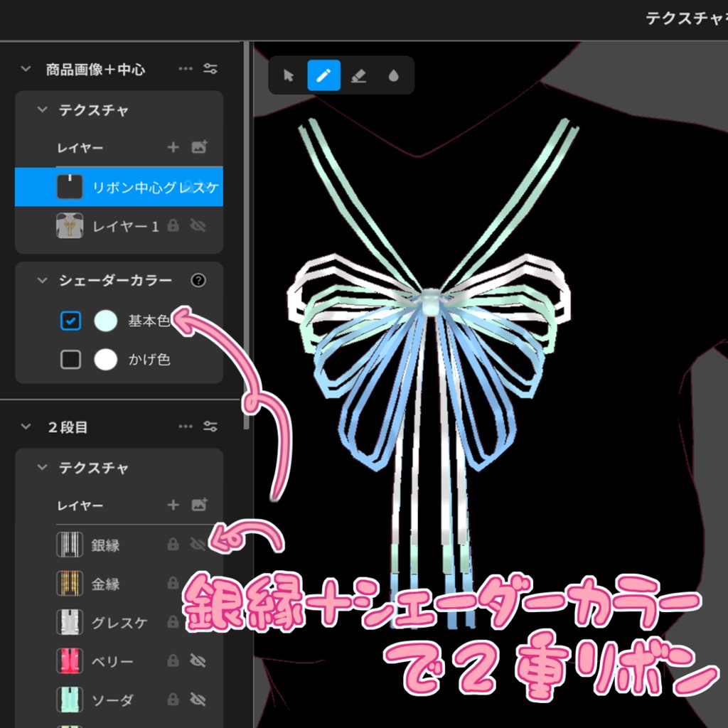
Task: Click the left panel vertical scrollbar
Action: click(x=247, y=236)
